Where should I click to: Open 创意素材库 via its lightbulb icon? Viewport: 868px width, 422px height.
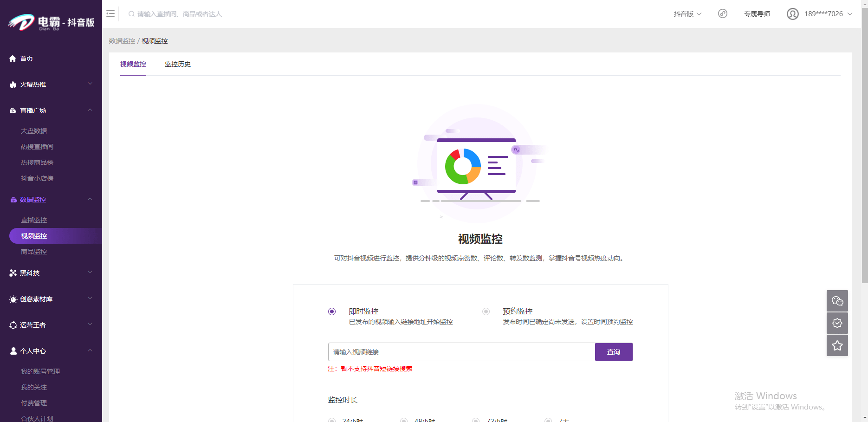click(x=13, y=299)
